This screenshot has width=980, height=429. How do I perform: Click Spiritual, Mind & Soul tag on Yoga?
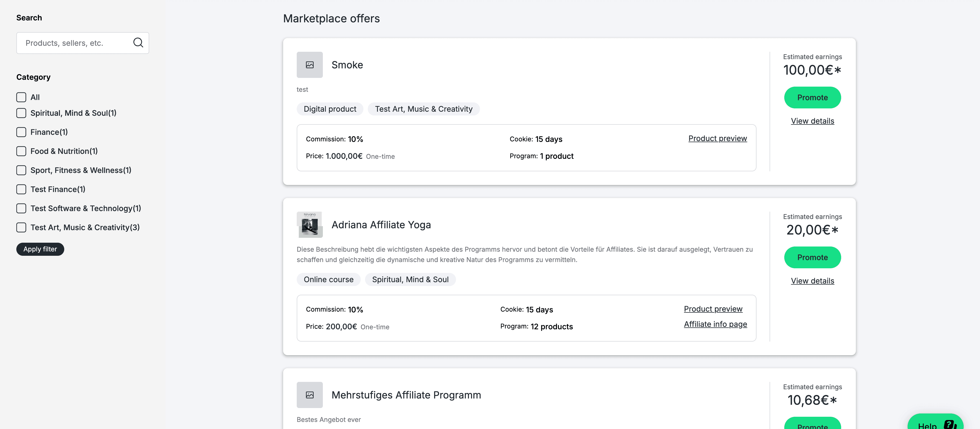click(x=410, y=279)
